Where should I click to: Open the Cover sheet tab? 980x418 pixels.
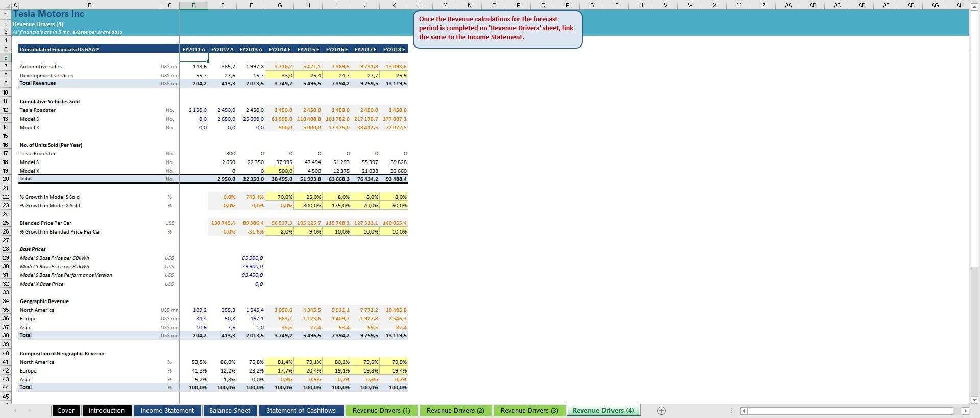66,411
